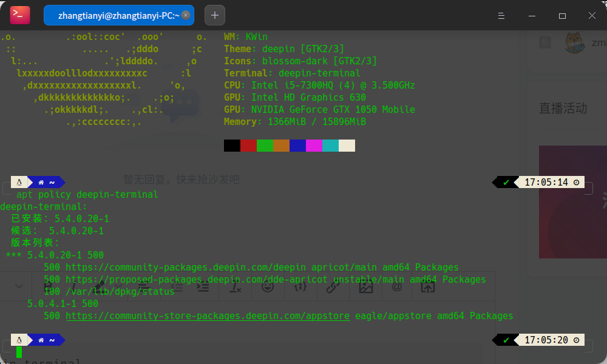Click the 'GPU: Intel HD Graphics 630' line
Image resolution: width=607 pixels, height=364 pixels.
pyautogui.click(x=294, y=97)
